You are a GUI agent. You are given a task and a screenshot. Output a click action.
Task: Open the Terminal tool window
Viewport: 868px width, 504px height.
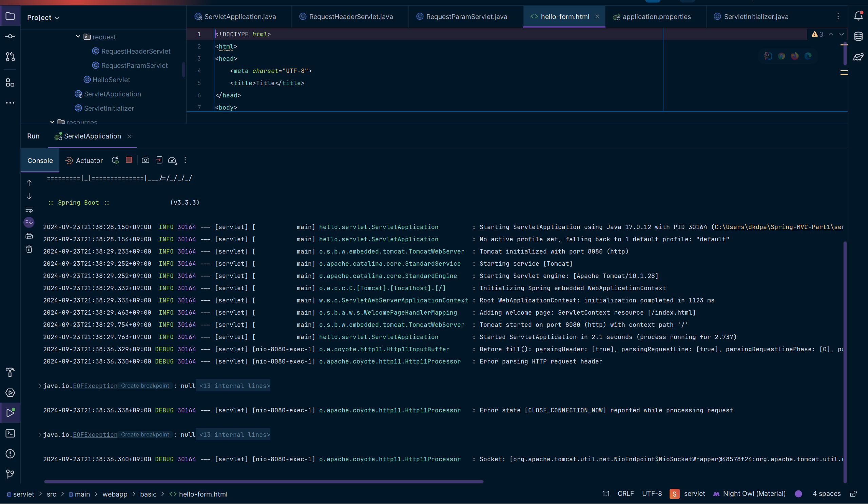pos(10,433)
